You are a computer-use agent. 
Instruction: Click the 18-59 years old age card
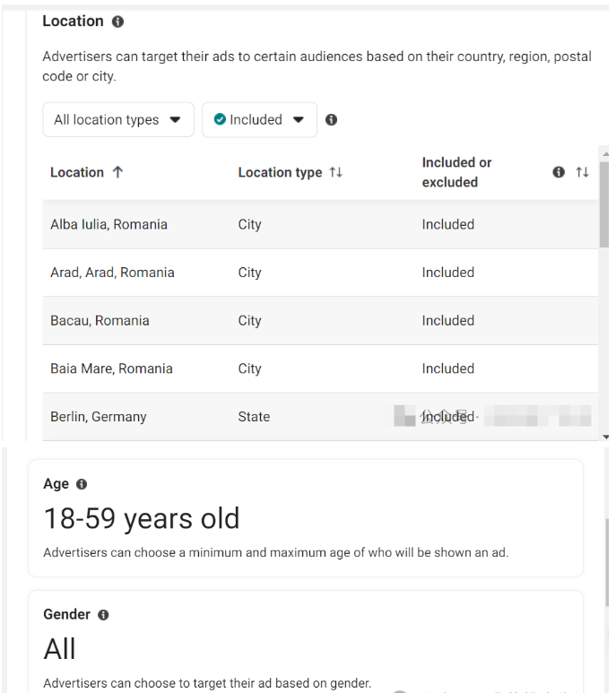coord(306,518)
